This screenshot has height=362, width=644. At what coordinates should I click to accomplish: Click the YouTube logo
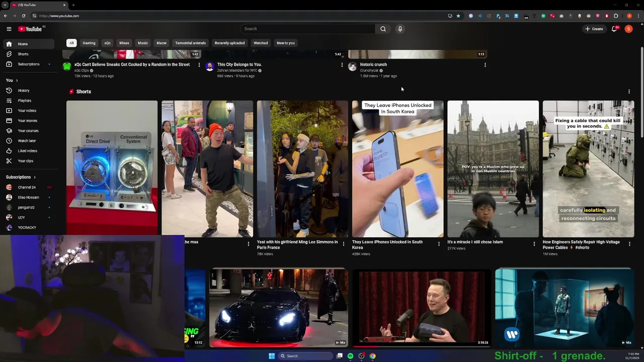30,29
